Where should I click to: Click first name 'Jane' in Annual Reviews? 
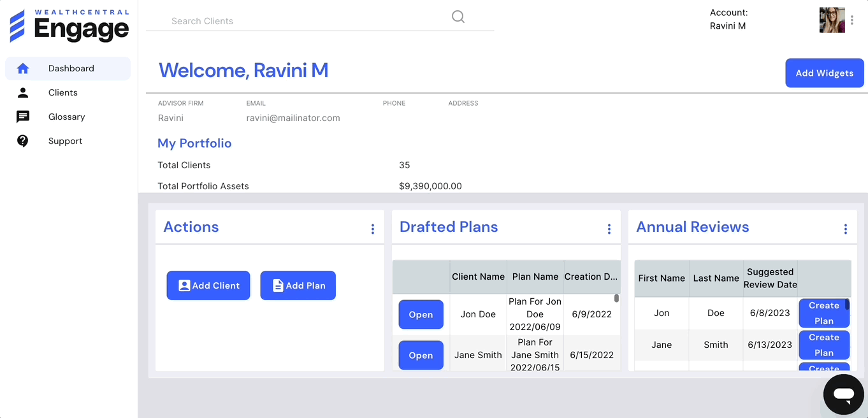tap(662, 345)
